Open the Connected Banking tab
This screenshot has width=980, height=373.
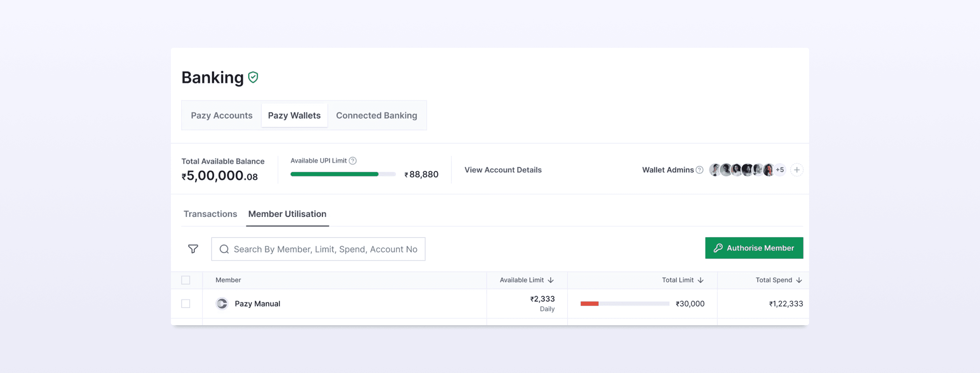tap(376, 115)
